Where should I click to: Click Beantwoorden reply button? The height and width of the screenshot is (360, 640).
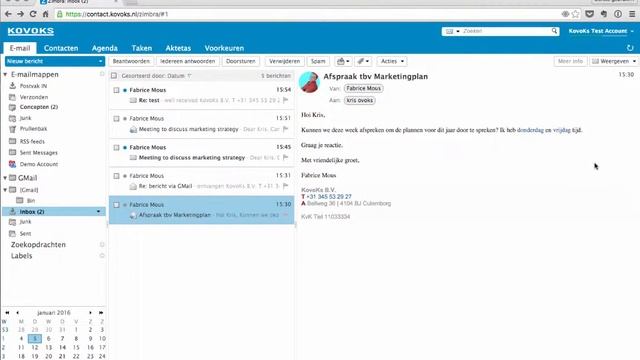coord(131,61)
